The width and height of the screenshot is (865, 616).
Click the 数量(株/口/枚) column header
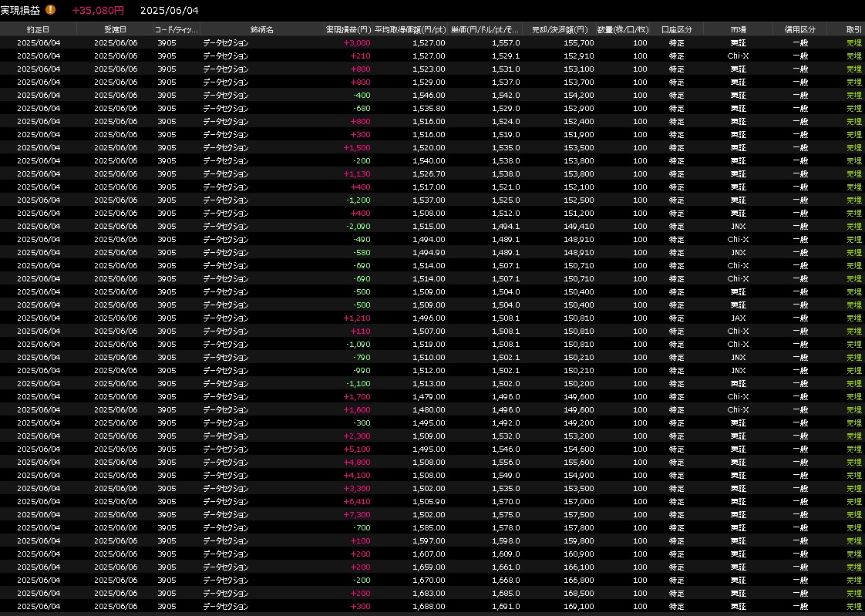[623, 29]
